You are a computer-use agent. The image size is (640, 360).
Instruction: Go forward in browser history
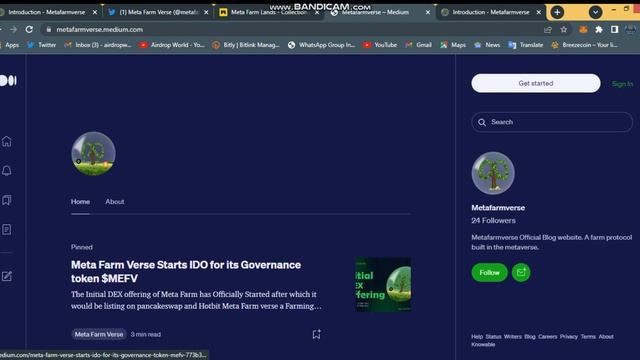pyautogui.click(x=13, y=29)
